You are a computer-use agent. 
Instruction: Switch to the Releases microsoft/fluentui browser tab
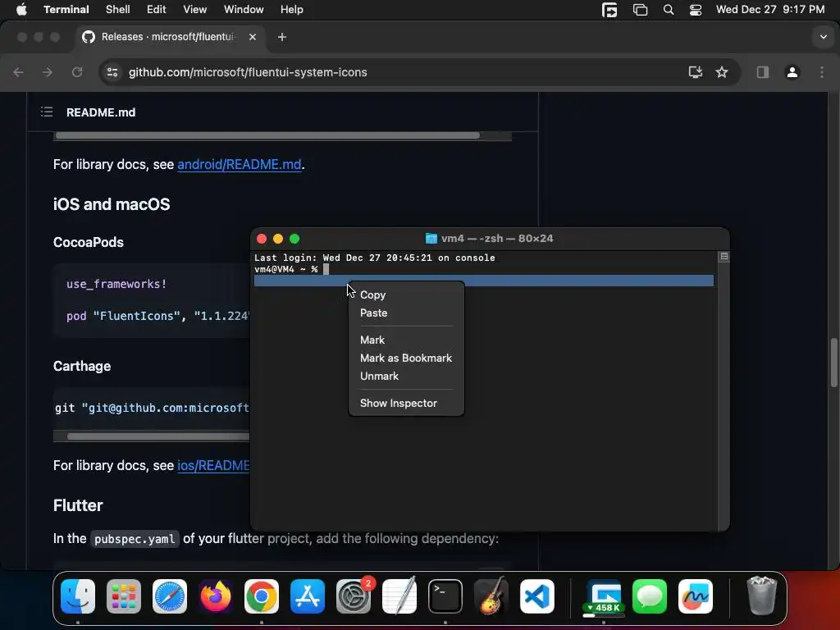tap(167, 36)
